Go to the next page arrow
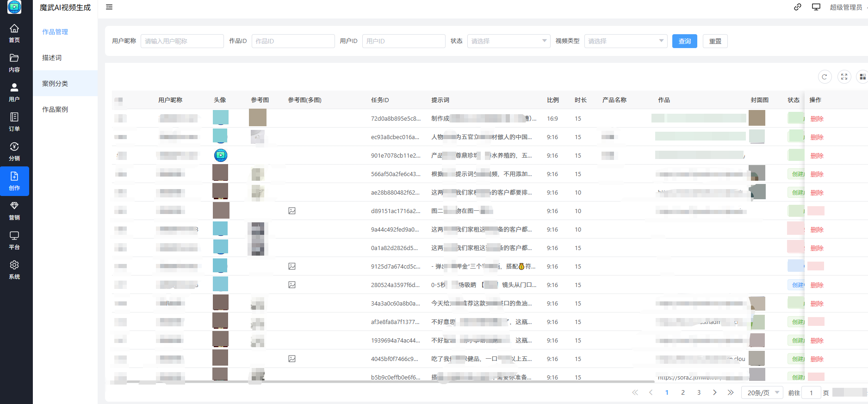The image size is (868, 404). click(714, 392)
